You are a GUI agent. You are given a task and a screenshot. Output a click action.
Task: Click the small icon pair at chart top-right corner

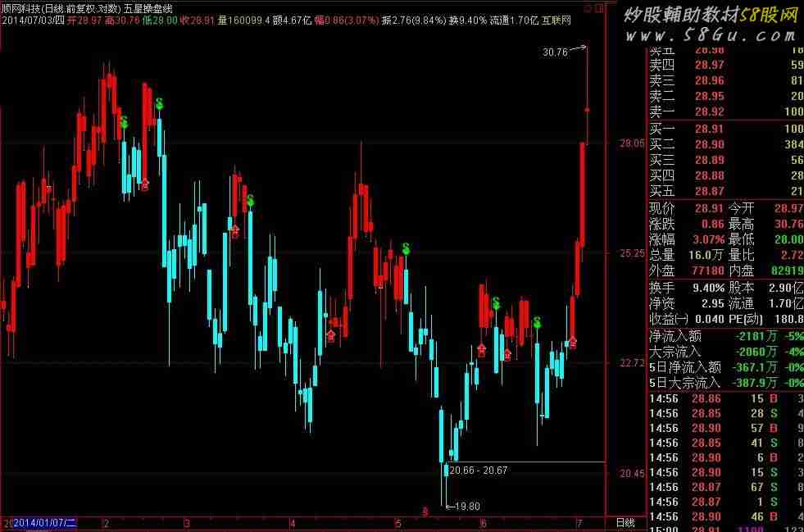coord(595,9)
